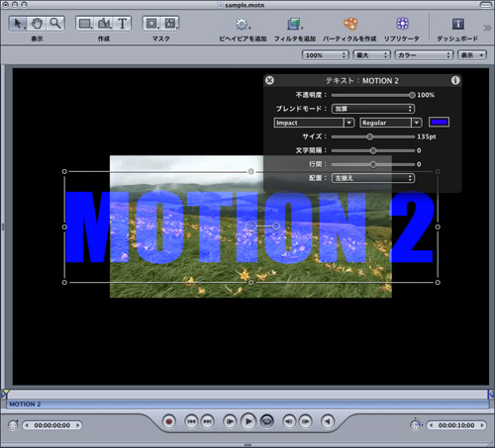Go to end of project

click(207, 421)
